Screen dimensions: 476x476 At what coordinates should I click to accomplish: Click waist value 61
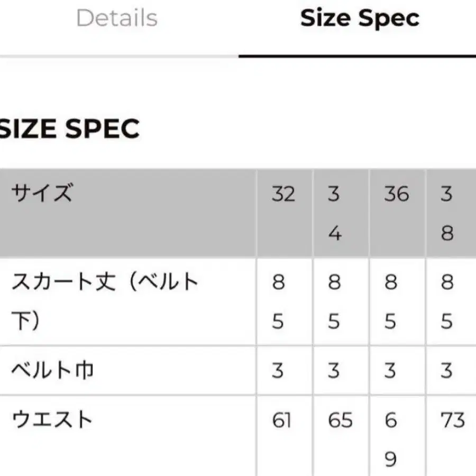(x=282, y=420)
